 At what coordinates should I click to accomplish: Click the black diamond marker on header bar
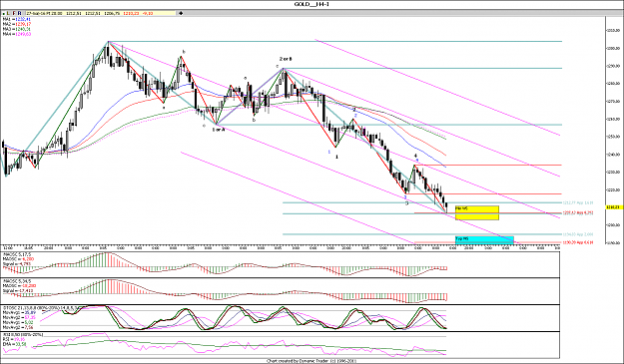(x=181, y=13)
